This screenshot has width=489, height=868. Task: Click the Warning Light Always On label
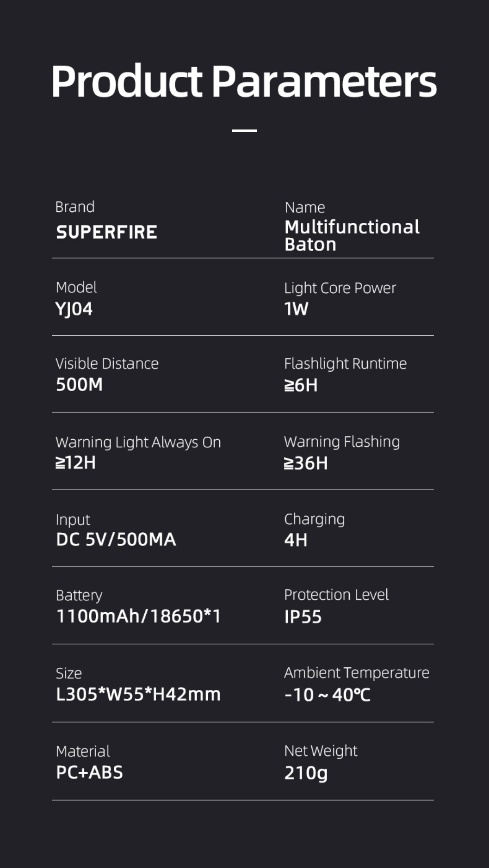138,442
